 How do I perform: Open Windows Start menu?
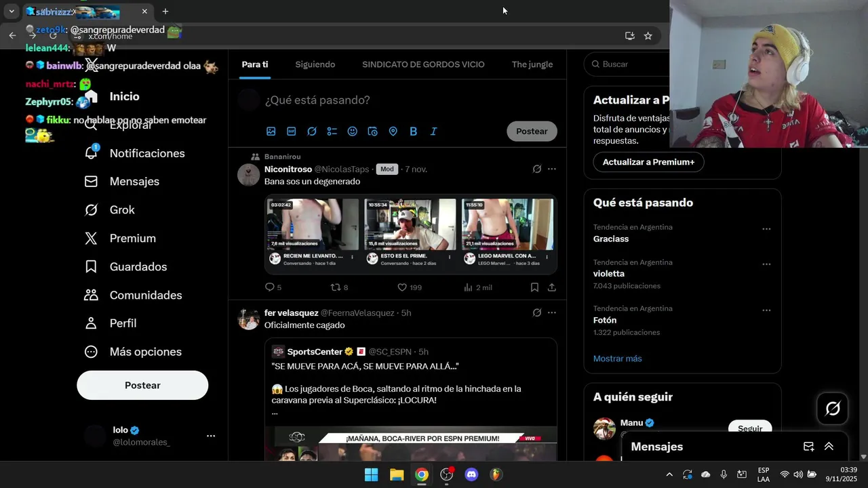372,474
